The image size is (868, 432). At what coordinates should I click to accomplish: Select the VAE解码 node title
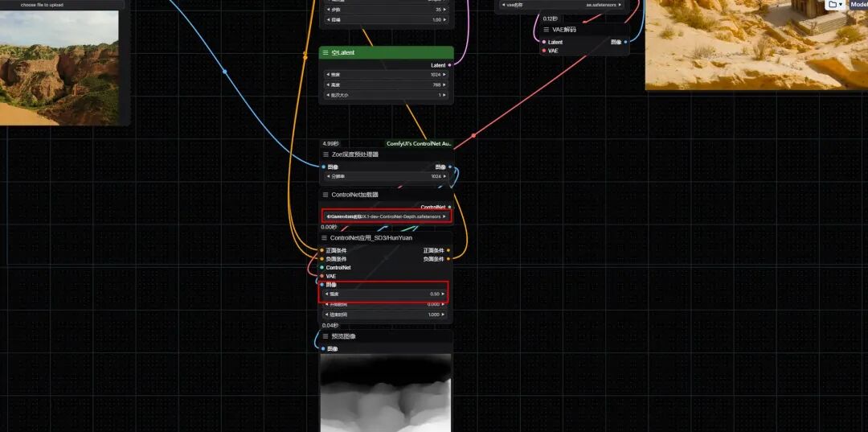(x=564, y=30)
